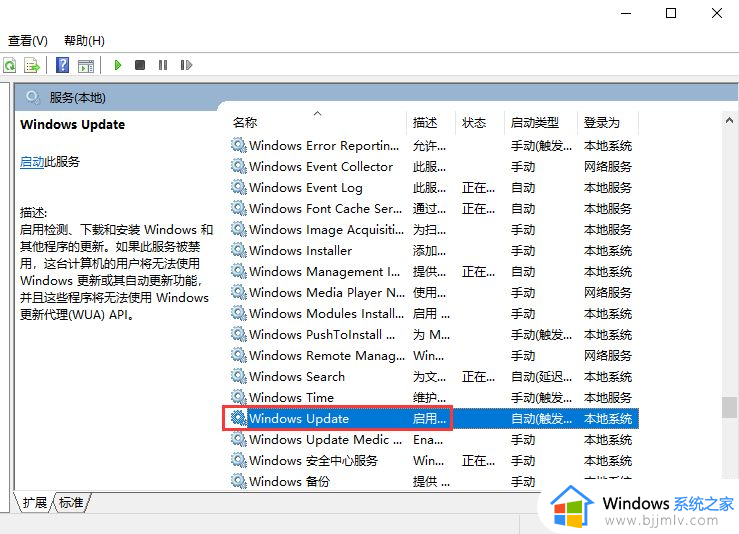Click gear icon of Windows Image Acquisition
The height and width of the screenshot is (534, 739).
click(238, 229)
